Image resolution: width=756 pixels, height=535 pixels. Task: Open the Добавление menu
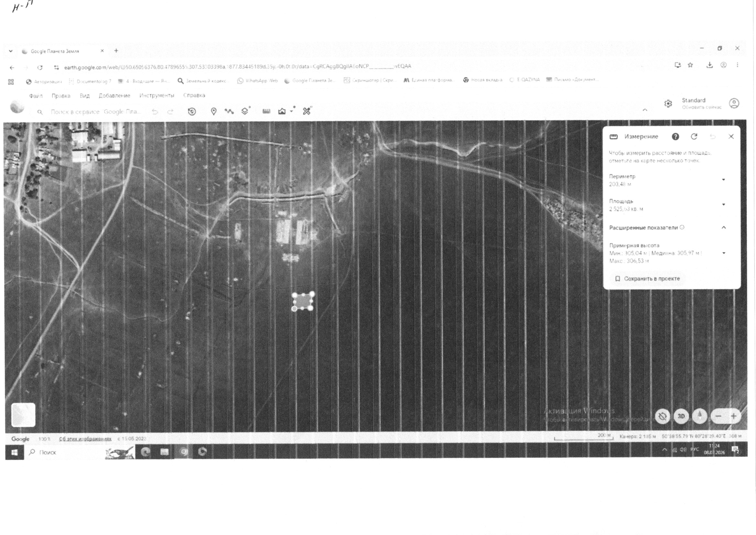point(114,95)
